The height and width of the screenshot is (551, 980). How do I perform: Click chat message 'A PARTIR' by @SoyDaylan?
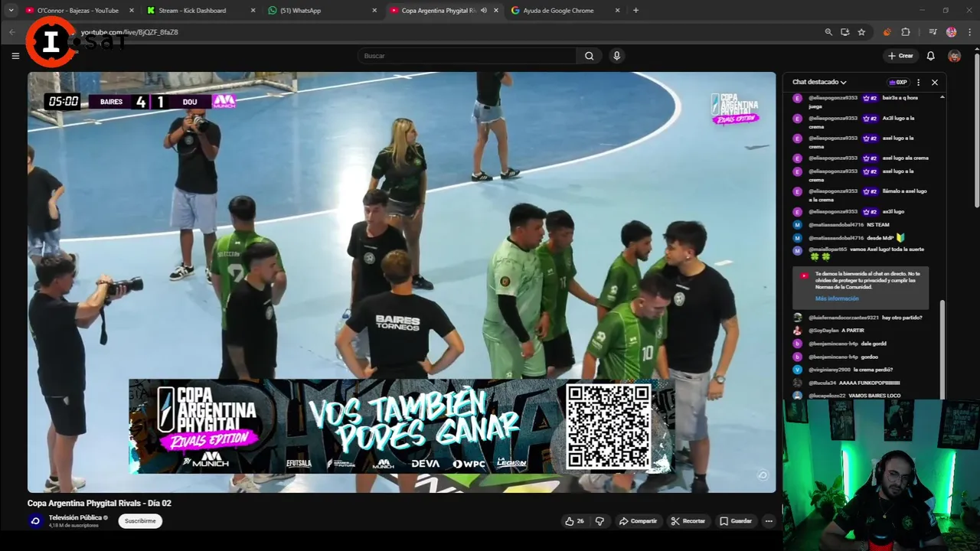click(853, 330)
